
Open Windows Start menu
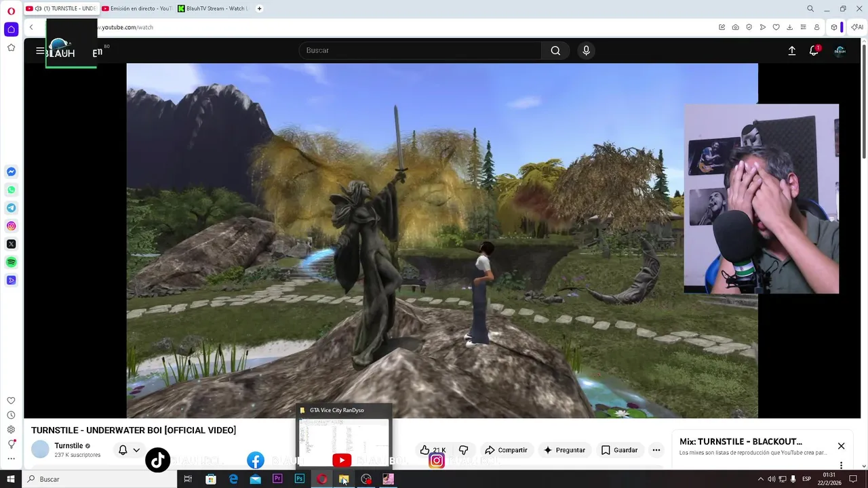click(10, 479)
